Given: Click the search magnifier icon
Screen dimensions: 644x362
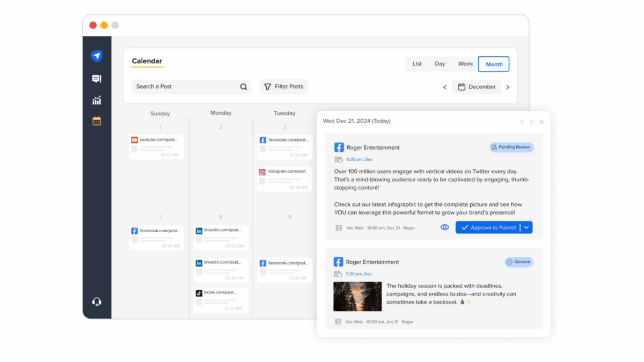Looking at the screenshot, I should (244, 87).
